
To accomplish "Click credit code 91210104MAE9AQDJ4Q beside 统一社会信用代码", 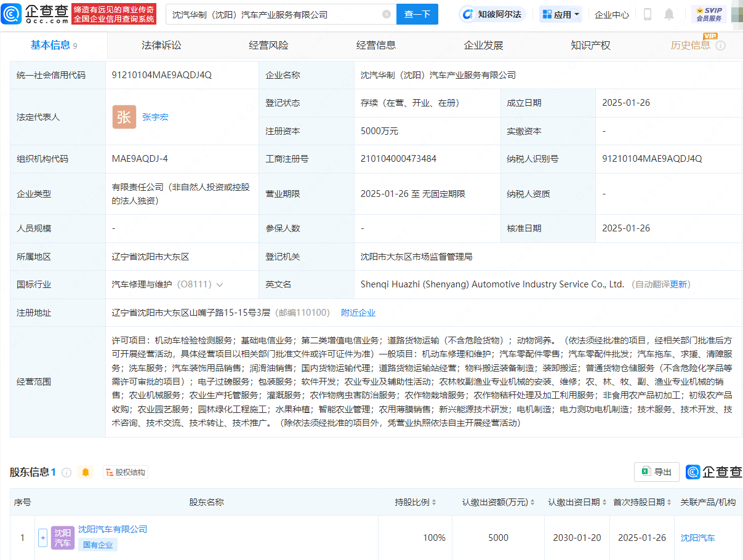I will tap(162, 75).
